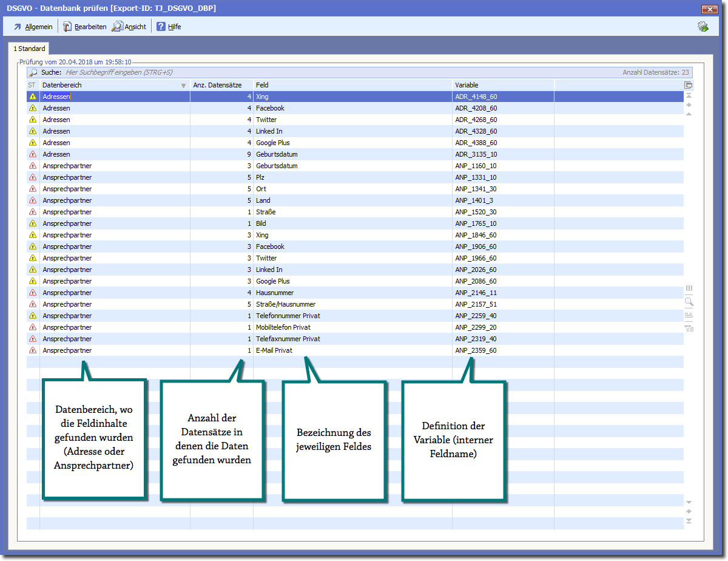
Task: Jump to last record using bottom arrow icon
Action: 689,521
